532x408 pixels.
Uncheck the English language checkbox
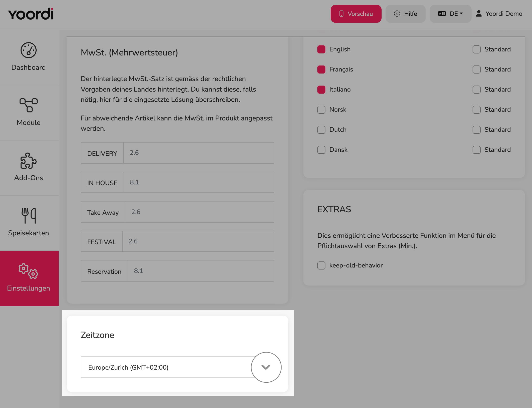(x=321, y=49)
